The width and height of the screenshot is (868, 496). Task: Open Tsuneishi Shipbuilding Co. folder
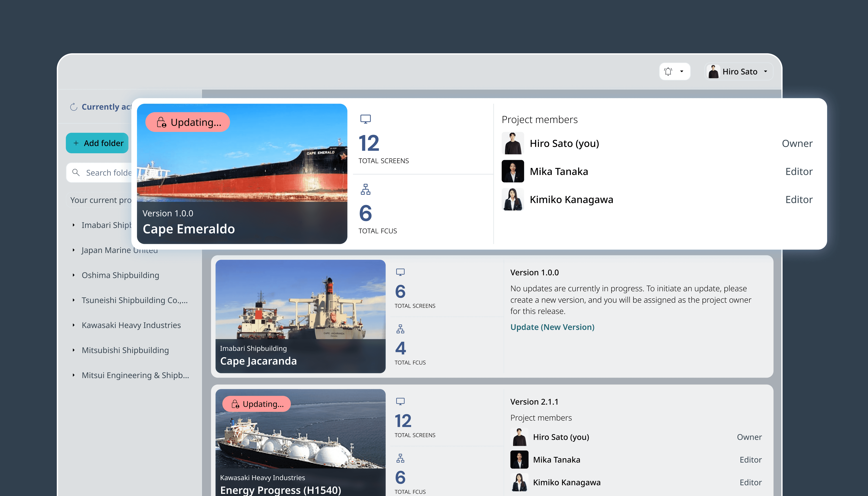tap(134, 300)
